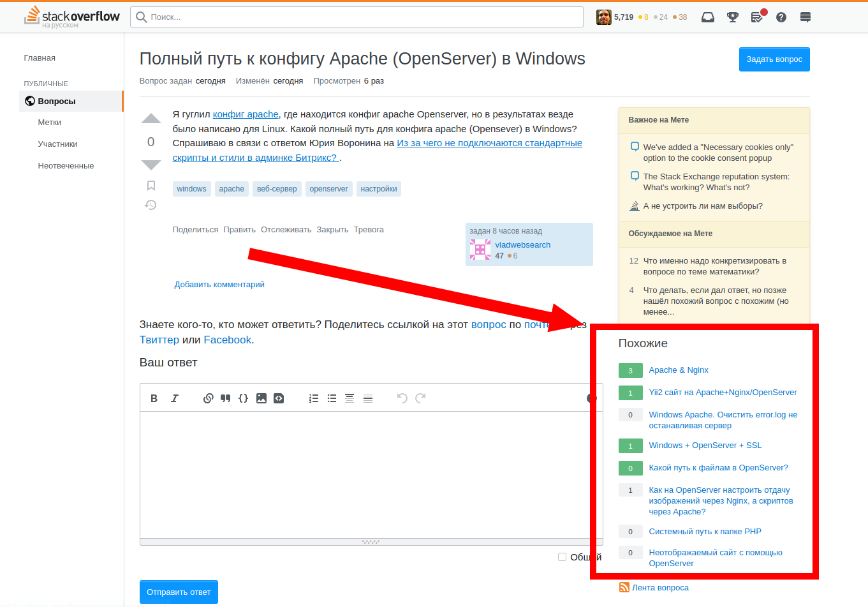Insert a bulleted list
The image size is (868, 607).
point(332,398)
